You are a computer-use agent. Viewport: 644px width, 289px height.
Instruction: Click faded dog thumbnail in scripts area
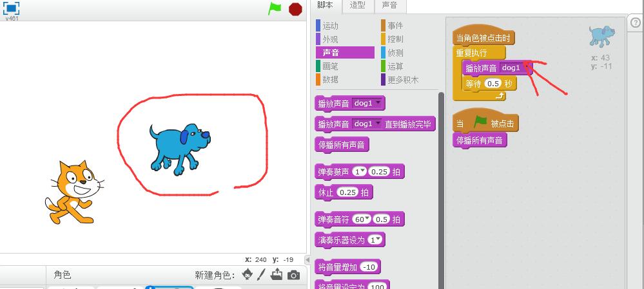601,36
